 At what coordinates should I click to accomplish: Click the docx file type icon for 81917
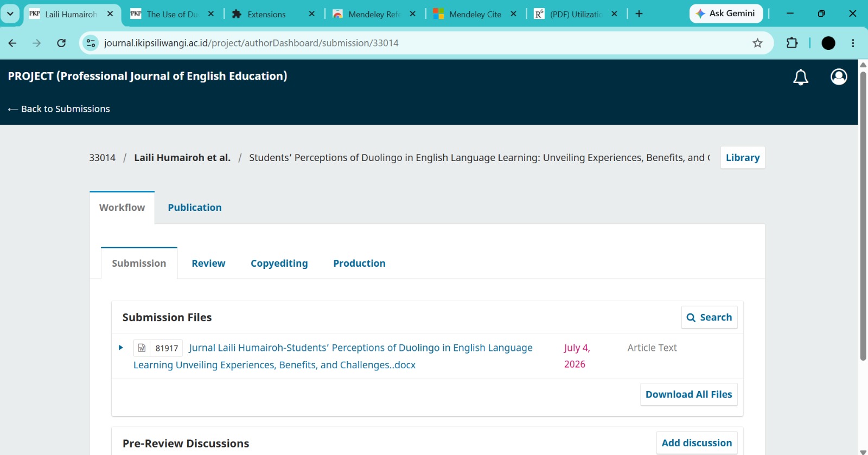tap(142, 348)
